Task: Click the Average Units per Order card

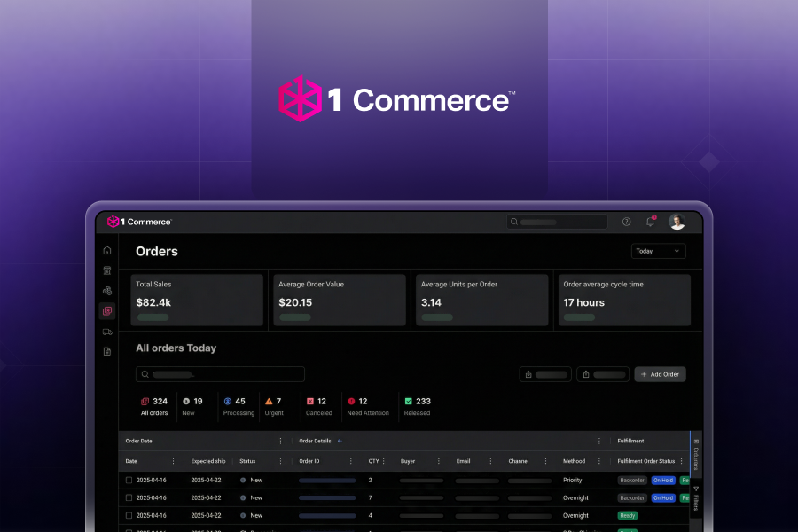Action: tap(482, 300)
